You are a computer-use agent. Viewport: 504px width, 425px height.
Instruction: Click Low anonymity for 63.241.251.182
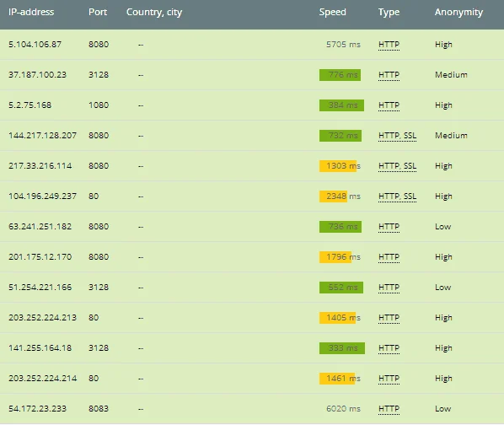[x=443, y=227]
